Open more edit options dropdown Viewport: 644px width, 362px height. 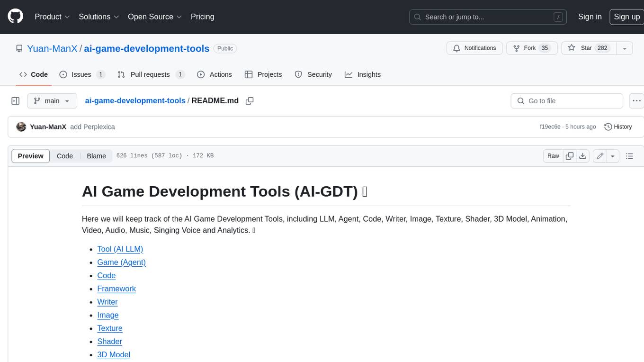tap(613, 156)
